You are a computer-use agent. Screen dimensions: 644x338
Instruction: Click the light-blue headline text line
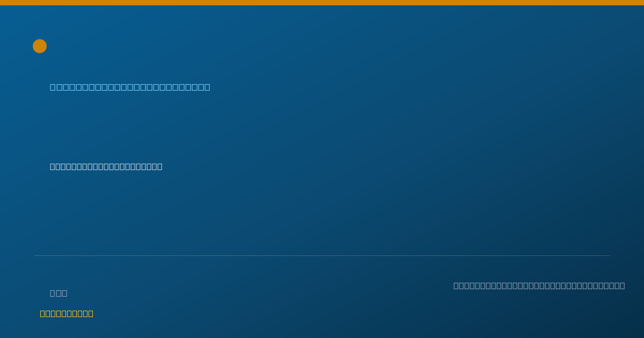click(x=130, y=87)
